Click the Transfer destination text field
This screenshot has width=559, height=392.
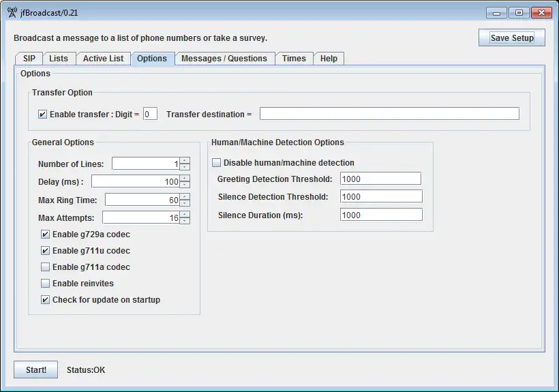point(389,114)
